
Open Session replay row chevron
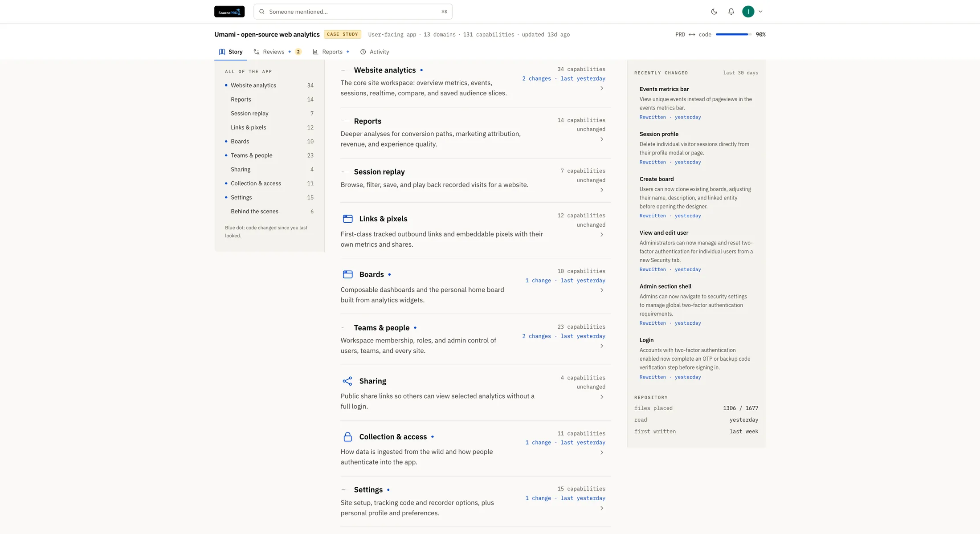tap(602, 190)
